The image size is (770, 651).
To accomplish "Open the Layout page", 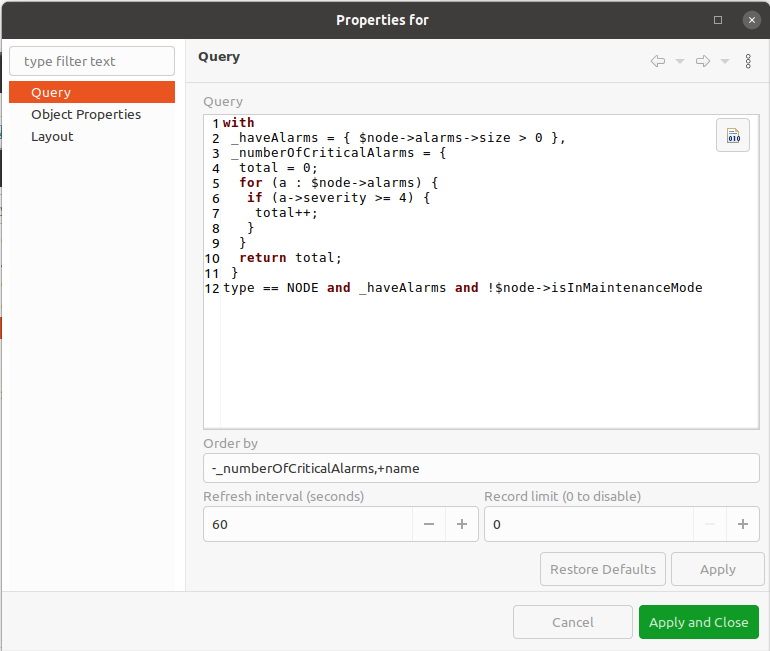I will 52,136.
